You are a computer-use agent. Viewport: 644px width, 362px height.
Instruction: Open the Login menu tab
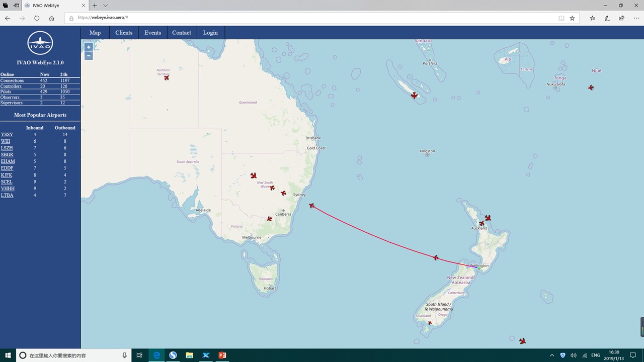210,33
